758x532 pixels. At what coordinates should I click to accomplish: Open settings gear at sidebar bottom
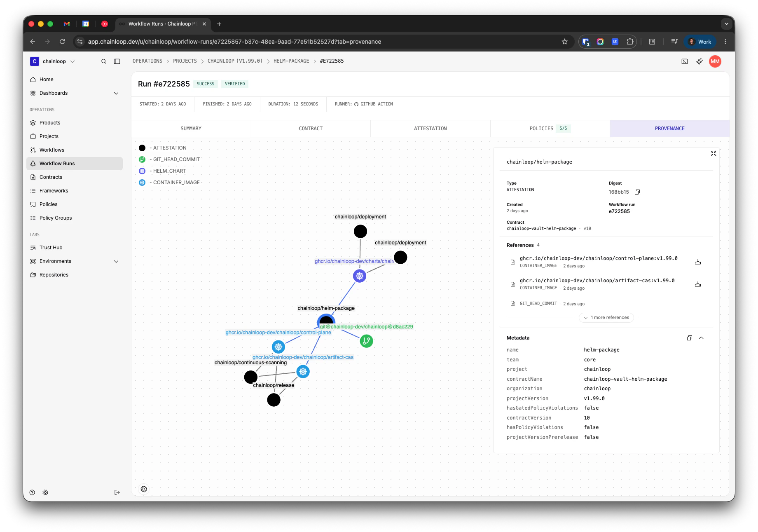coord(45,492)
